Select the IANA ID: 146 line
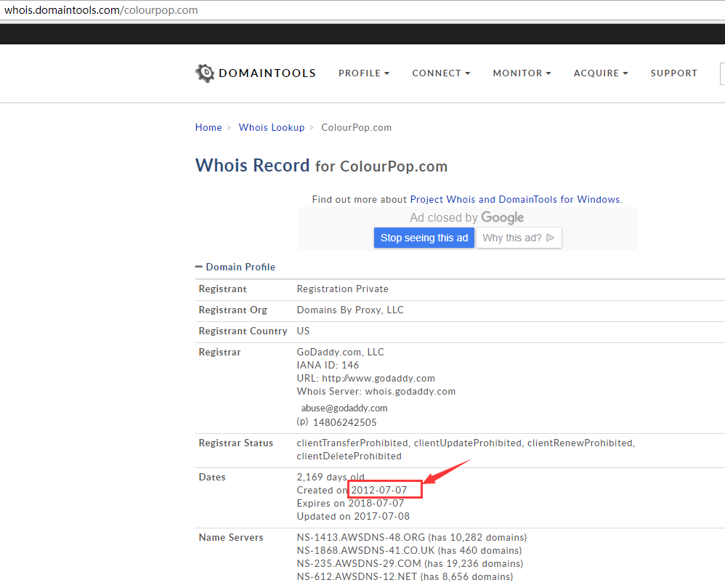This screenshot has width=725, height=588. pos(328,365)
